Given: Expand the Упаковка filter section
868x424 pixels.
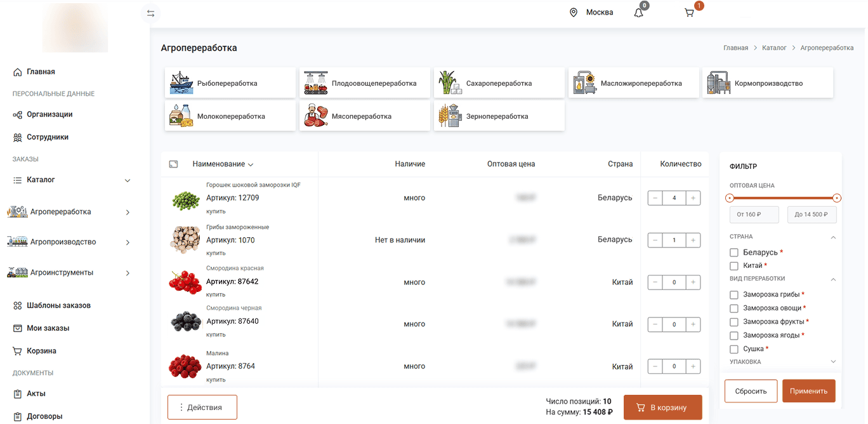Looking at the screenshot, I should coord(833,362).
